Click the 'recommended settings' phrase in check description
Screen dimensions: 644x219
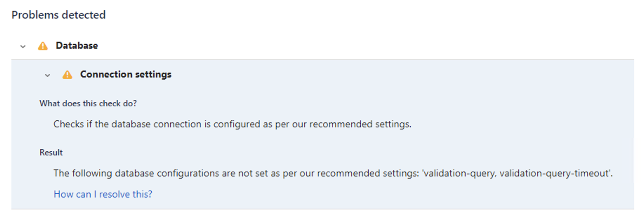point(360,124)
